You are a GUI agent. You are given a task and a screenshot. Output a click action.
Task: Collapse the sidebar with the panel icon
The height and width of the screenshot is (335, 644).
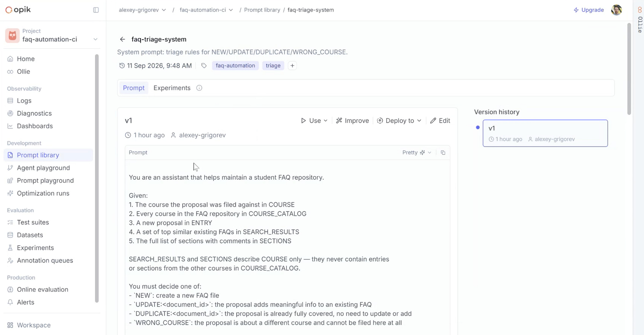click(x=96, y=10)
